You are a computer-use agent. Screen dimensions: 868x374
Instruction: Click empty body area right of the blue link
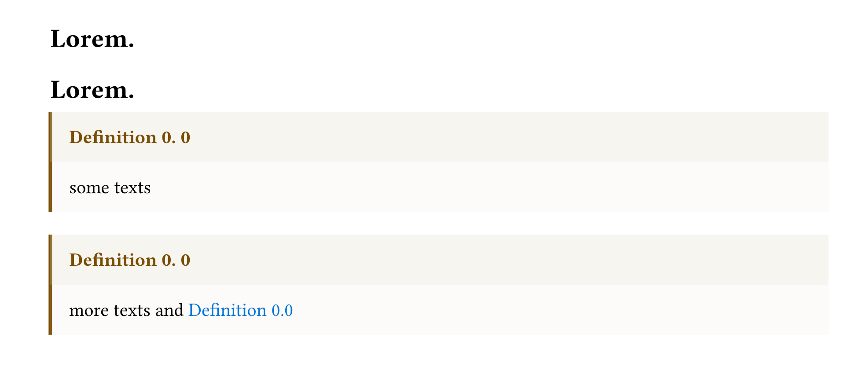pos(559,310)
